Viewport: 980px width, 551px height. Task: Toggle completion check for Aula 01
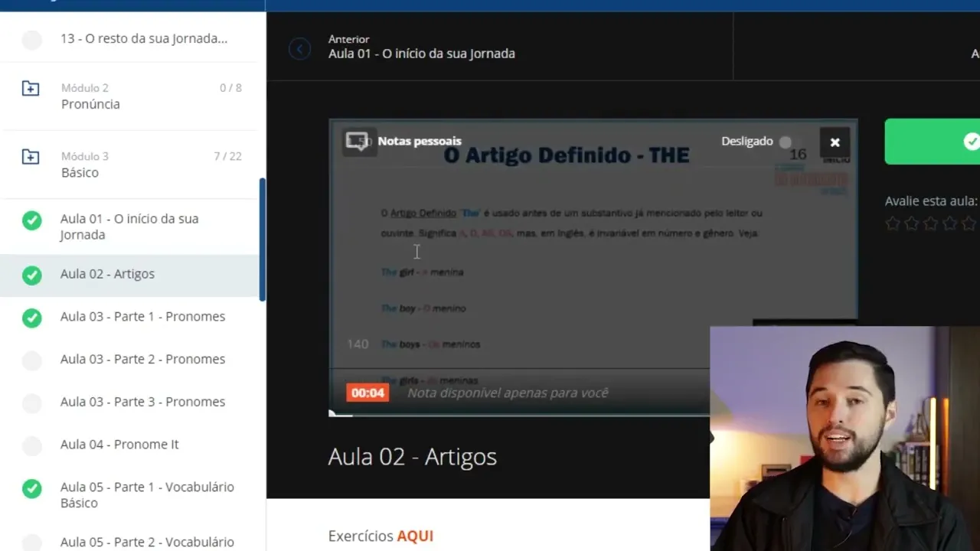(x=31, y=220)
